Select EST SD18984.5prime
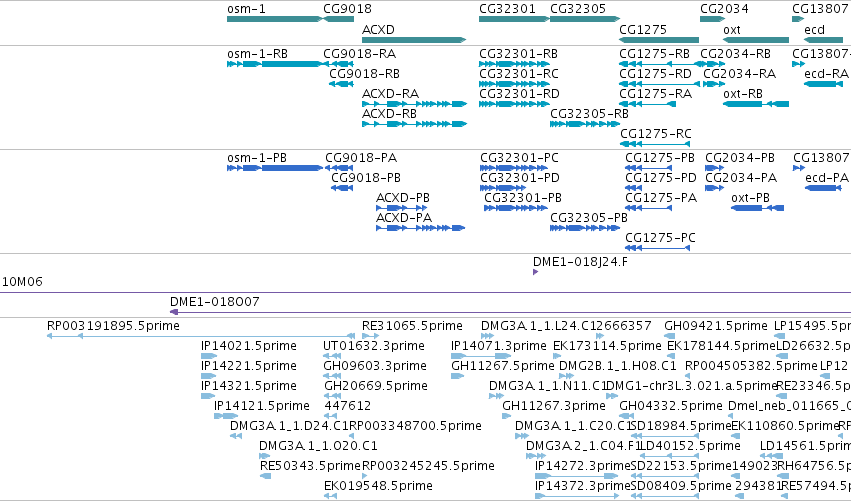 click(665, 436)
